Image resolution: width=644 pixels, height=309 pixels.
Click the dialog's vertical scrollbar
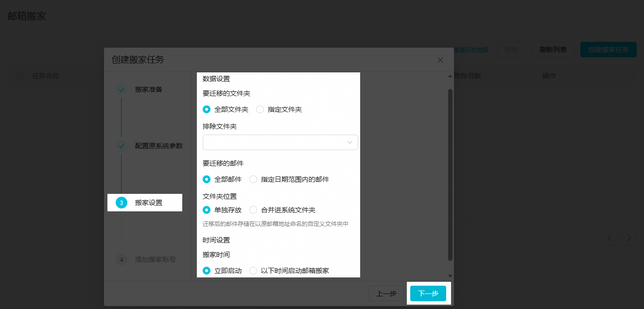(x=450, y=174)
